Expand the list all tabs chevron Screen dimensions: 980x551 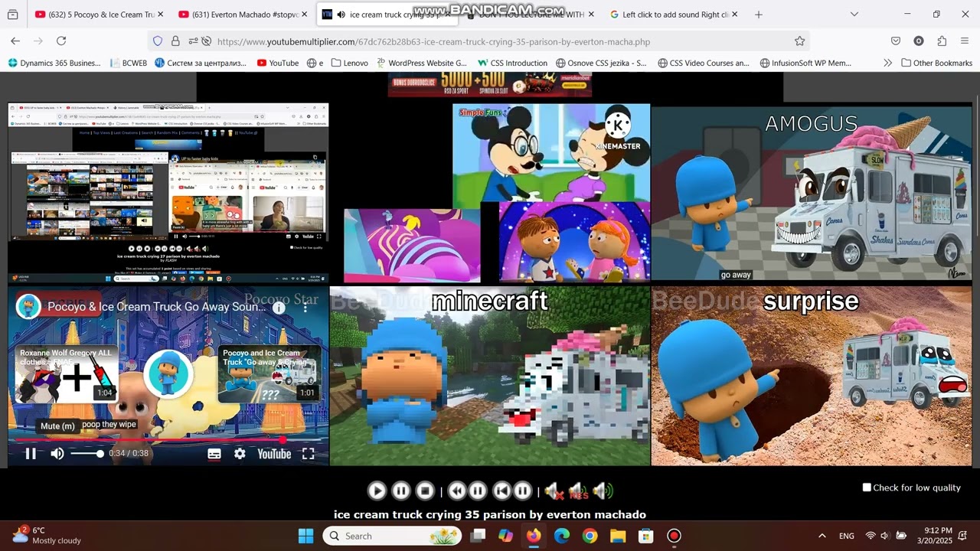pyautogui.click(x=854, y=15)
